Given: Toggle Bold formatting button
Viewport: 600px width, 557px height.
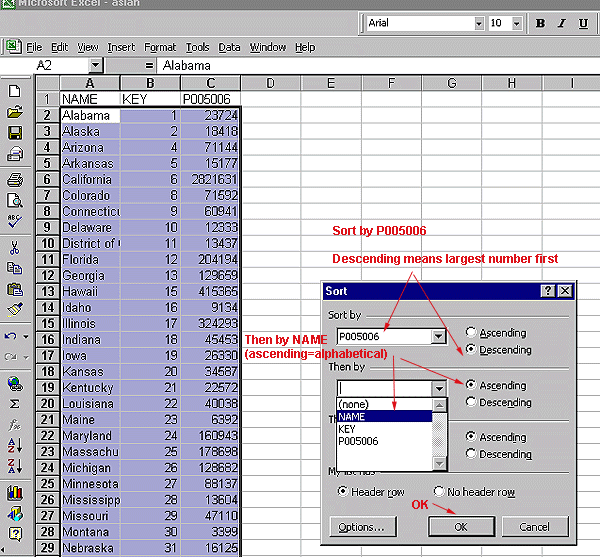Looking at the screenshot, I should coord(541,23).
